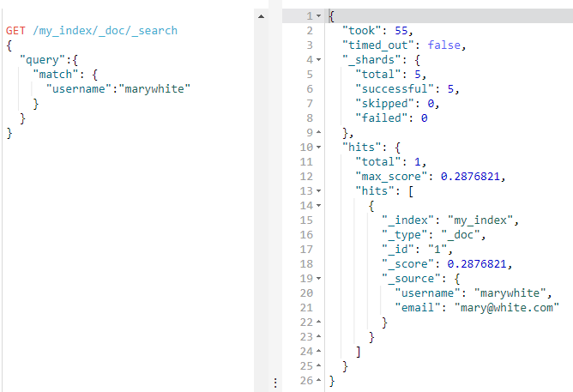Click the "_index" value "my_index"
573x392 pixels.
[480, 220]
